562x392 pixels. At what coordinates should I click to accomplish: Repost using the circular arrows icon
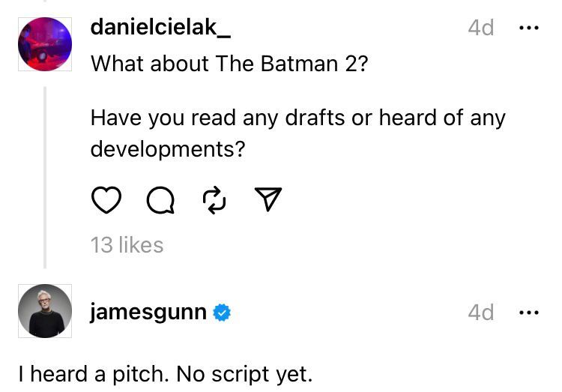tap(214, 199)
